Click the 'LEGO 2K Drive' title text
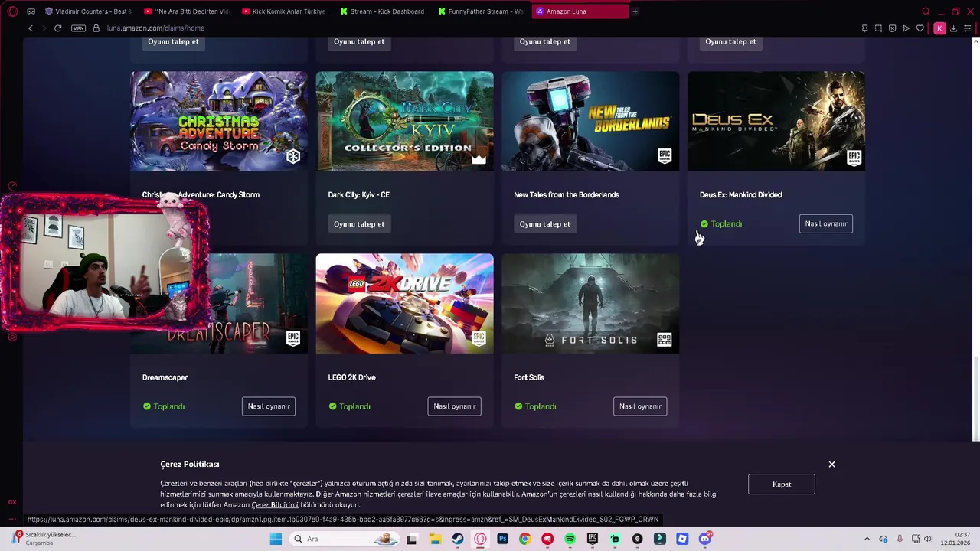Viewport: 980px width, 551px height. (351, 377)
